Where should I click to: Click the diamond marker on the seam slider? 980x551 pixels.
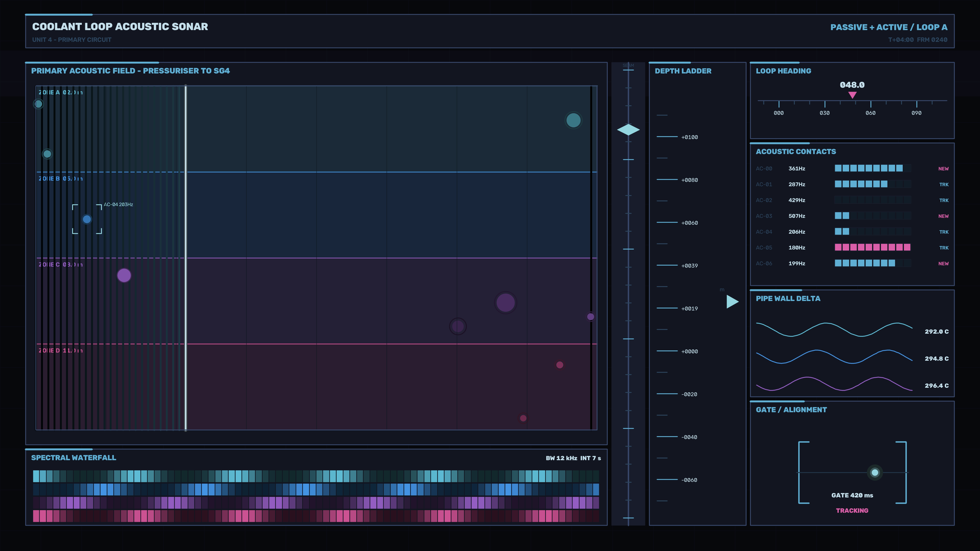(x=628, y=130)
